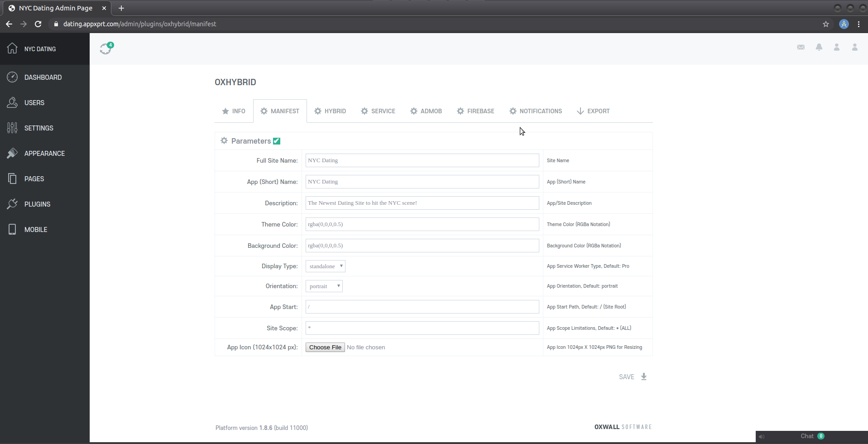Toggle the Parameters green checkbox
The image size is (868, 444).
click(277, 141)
